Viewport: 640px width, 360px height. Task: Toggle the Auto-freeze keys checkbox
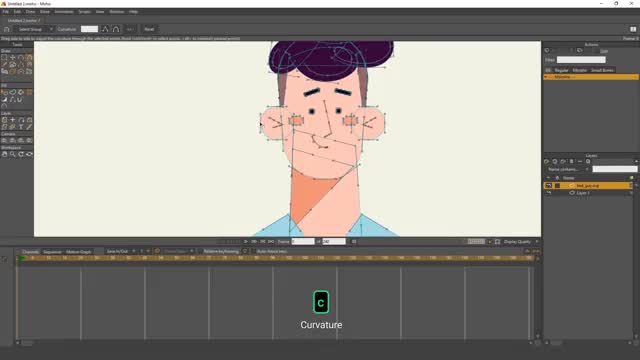pos(253,251)
